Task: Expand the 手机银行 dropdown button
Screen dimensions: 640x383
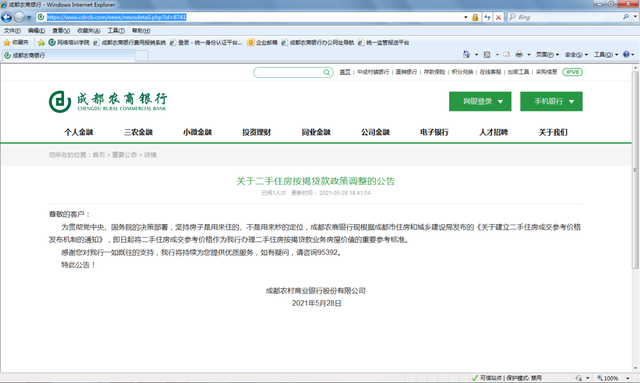Action: (551, 101)
